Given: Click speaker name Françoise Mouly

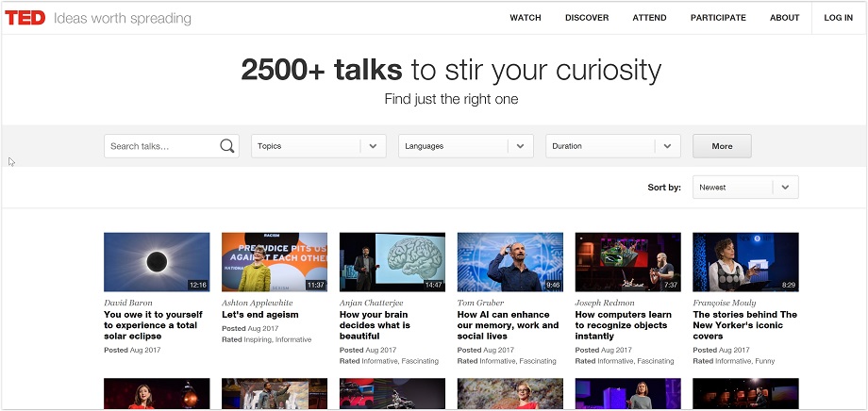Looking at the screenshot, I should [724, 303].
